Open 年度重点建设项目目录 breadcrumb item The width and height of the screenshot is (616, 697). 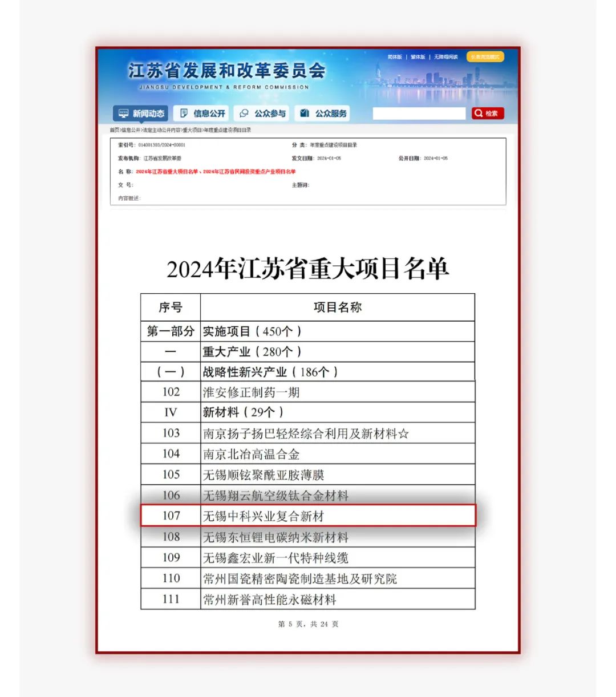coord(228,130)
